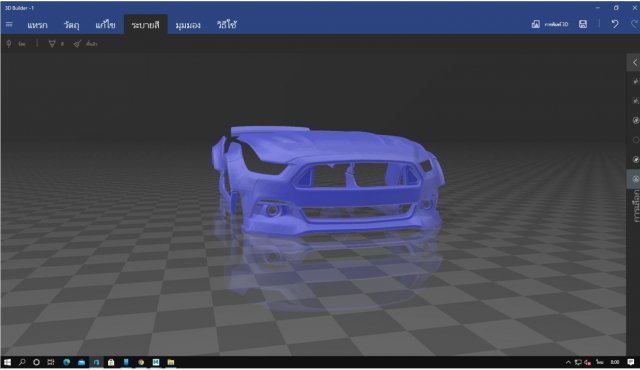640x370 pixels.
Task: Launch Google Chrome from the taskbar
Action: coord(141,362)
